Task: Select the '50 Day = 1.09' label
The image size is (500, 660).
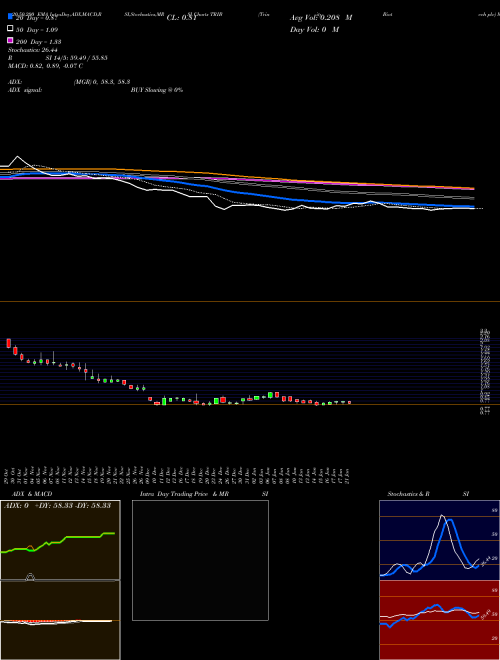Action: coord(37,30)
